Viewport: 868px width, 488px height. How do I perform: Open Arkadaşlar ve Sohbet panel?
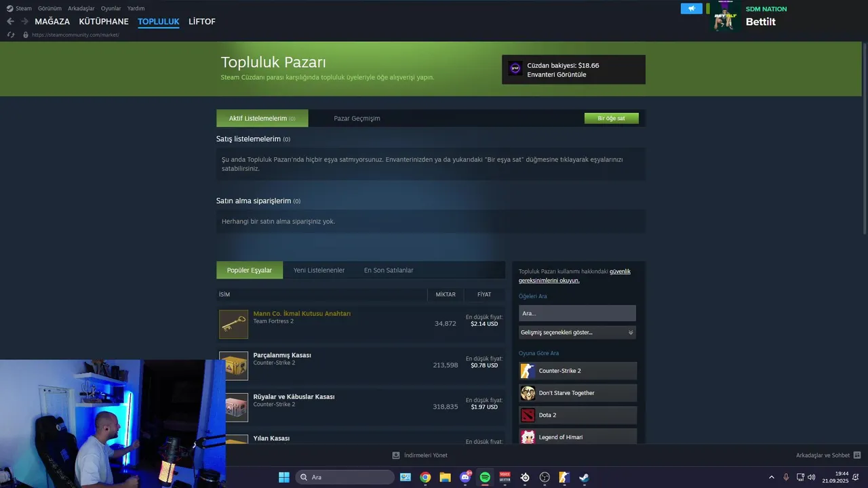click(828, 455)
